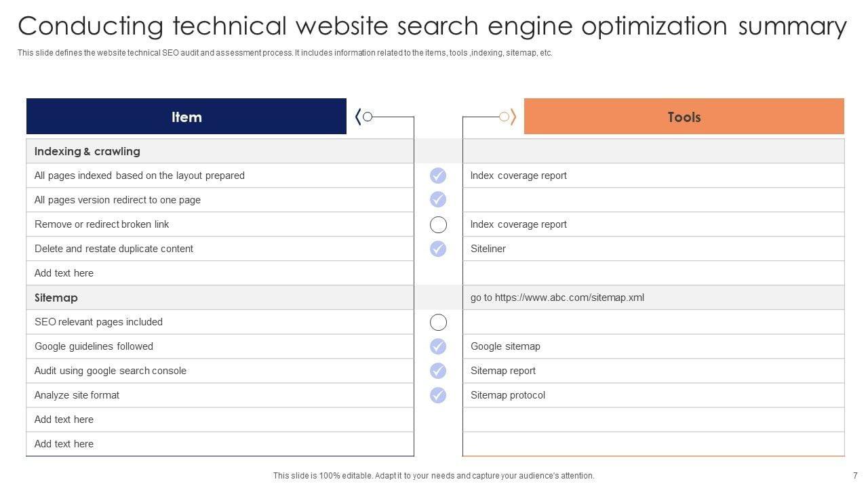Click 'Add text here' under Indexing section

point(64,273)
